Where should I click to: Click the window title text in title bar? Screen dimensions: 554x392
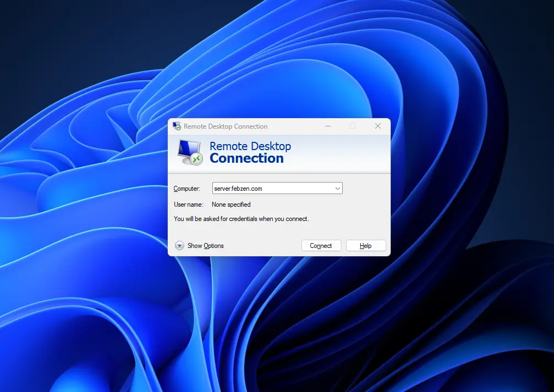pyautogui.click(x=226, y=126)
